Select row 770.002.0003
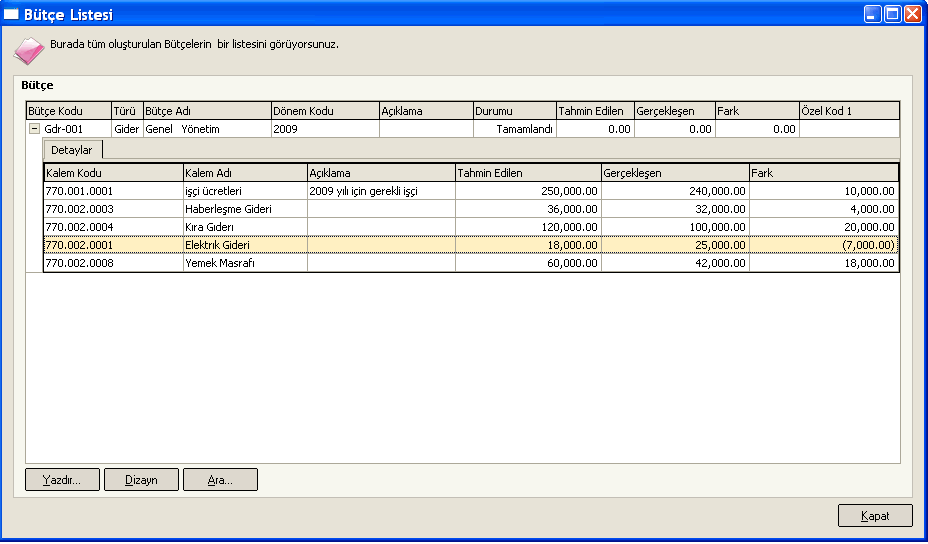This screenshot has width=928, height=544. 471,209
